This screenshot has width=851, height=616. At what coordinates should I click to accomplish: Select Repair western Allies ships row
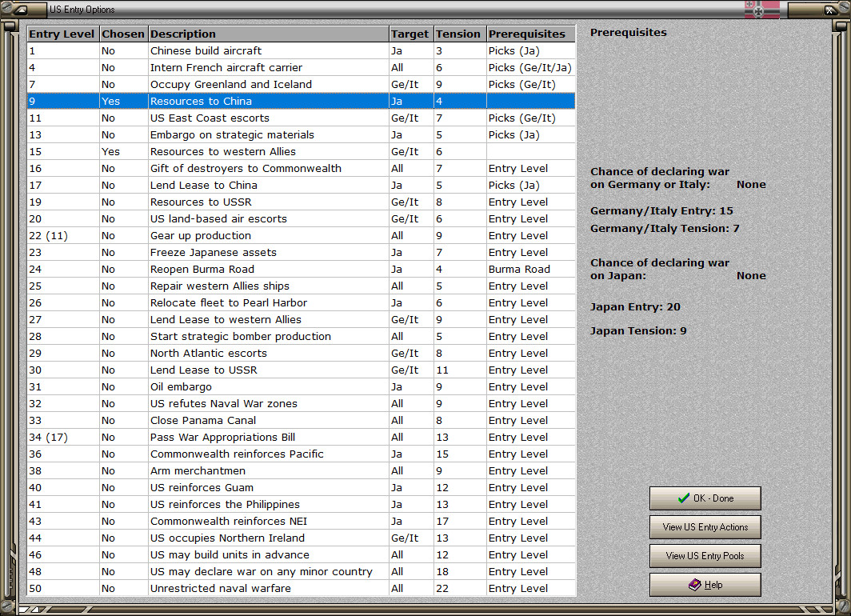click(x=302, y=286)
